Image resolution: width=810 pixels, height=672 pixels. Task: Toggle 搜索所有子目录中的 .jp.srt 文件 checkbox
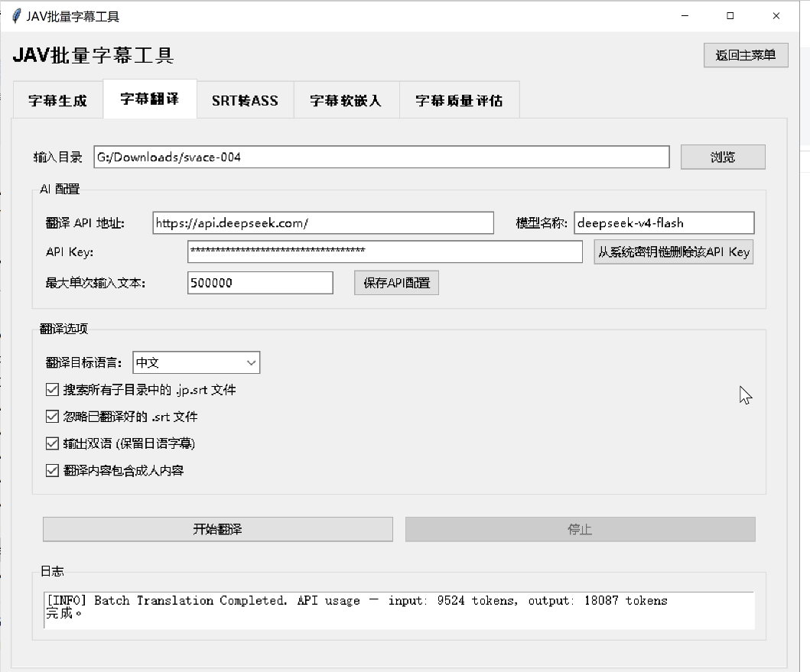pos(52,389)
